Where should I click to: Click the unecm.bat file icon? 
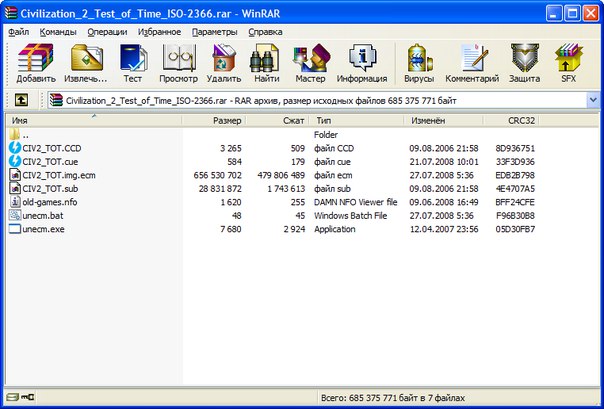tap(15, 215)
